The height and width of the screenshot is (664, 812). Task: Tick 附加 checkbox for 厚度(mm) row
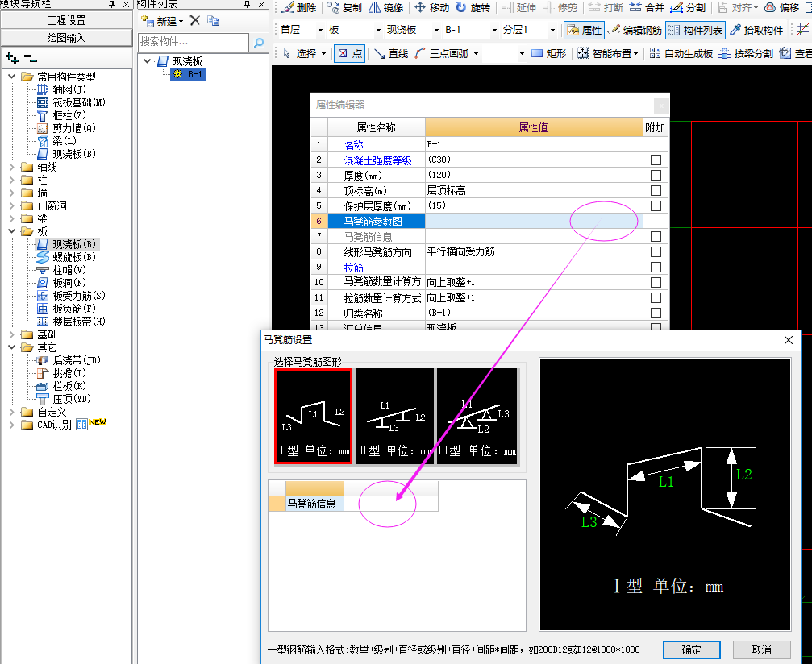656,176
